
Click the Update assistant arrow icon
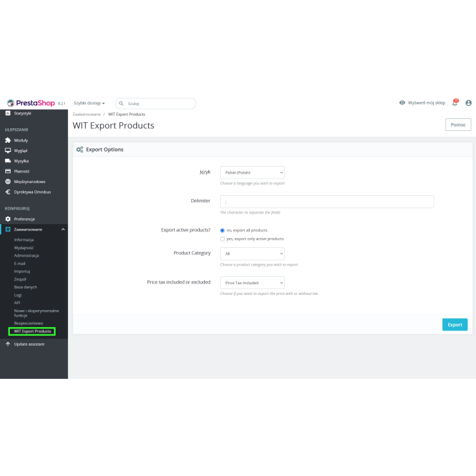(x=8, y=344)
